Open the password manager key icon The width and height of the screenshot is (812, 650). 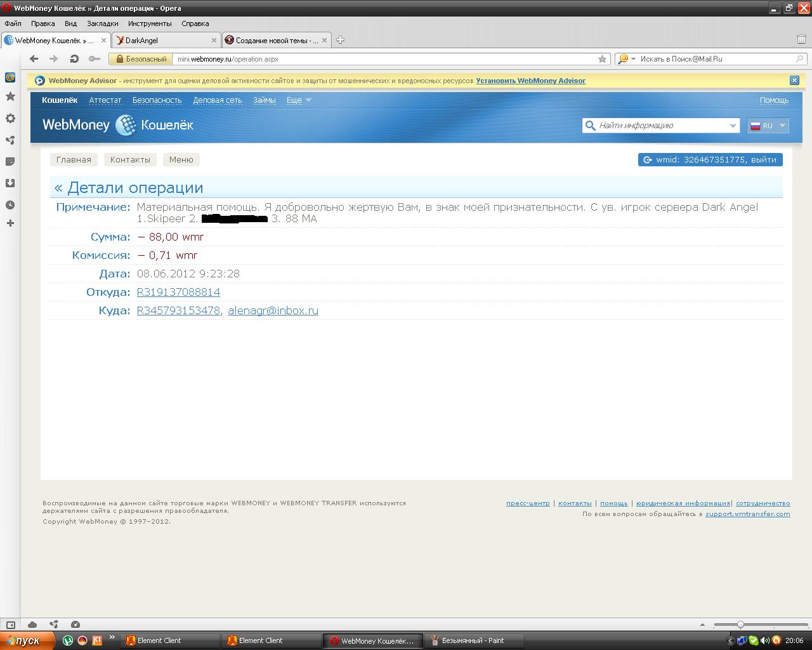click(95, 59)
